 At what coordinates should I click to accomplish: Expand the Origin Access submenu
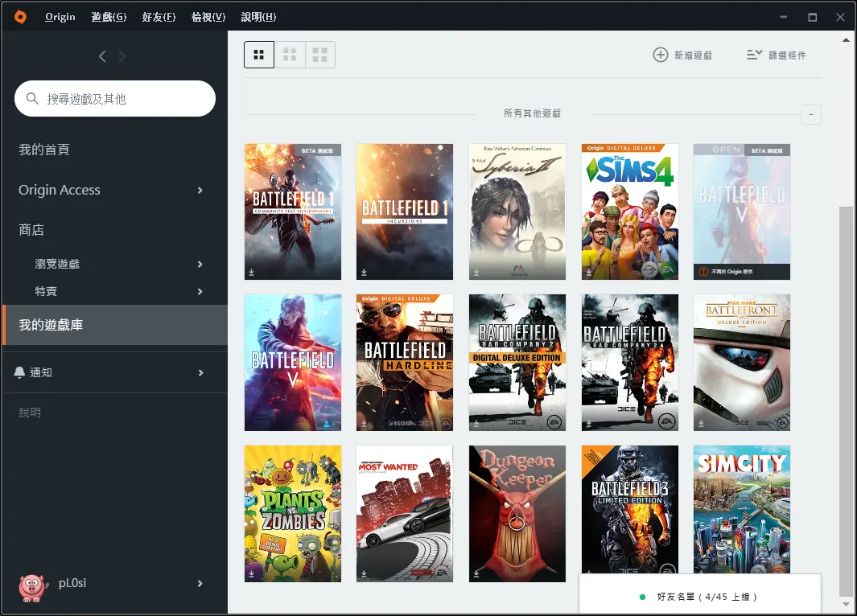pos(200,190)
